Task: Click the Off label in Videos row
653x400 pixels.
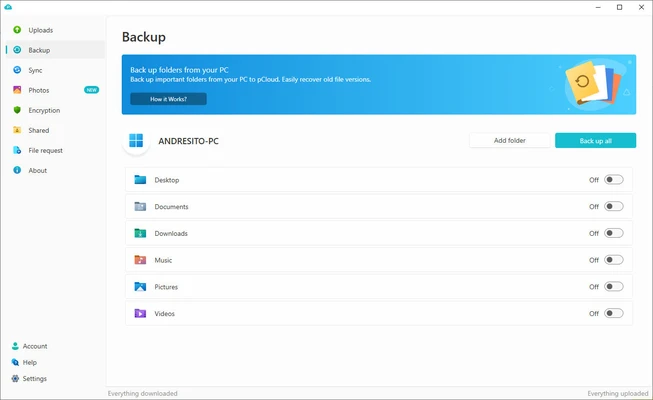Action: coord(594,313)
